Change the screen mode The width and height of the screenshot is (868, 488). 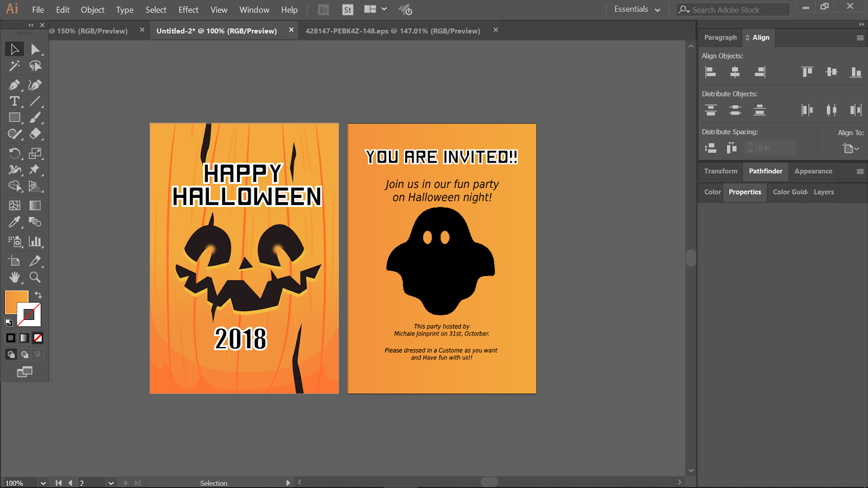point(24,372)
